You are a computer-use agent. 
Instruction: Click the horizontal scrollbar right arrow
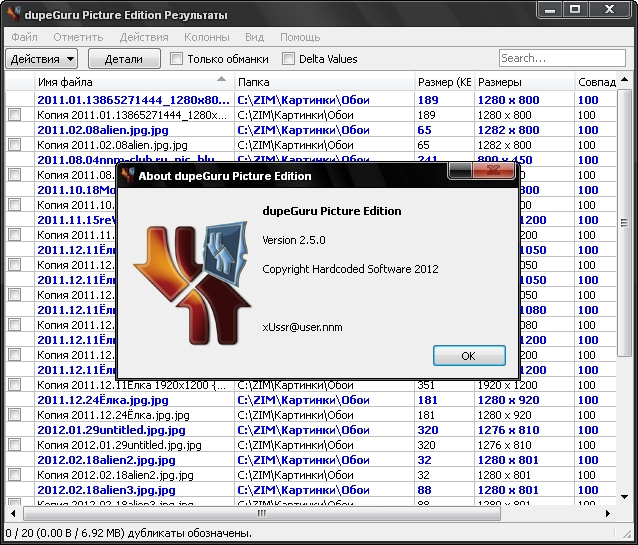tap(608, 513)
